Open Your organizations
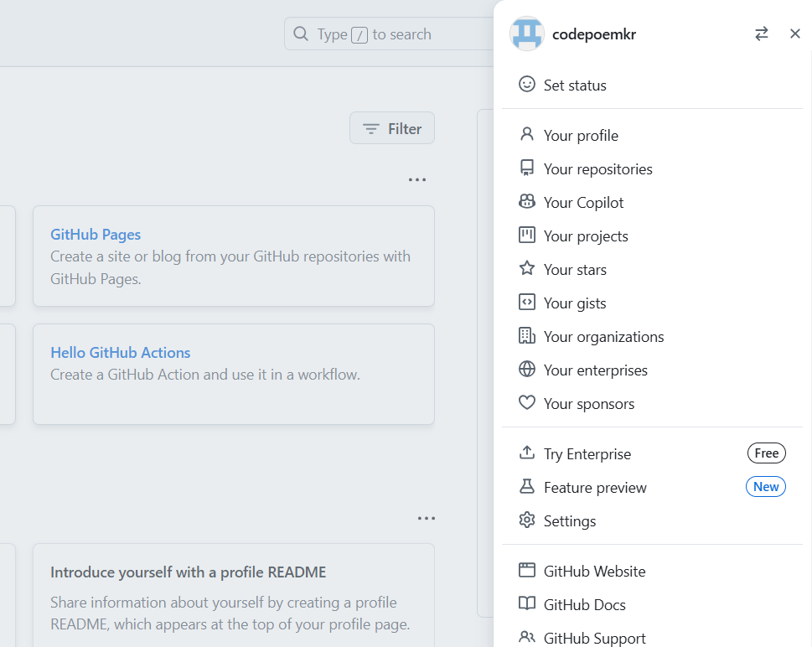Screen dimensions: 812x647 [x=652, y=337]
